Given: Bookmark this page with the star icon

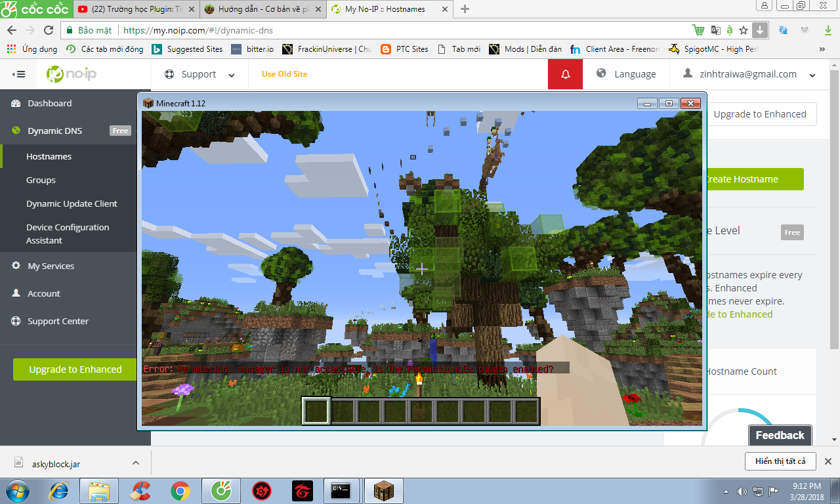Looking at the screenshot, I should click(744, 30).
